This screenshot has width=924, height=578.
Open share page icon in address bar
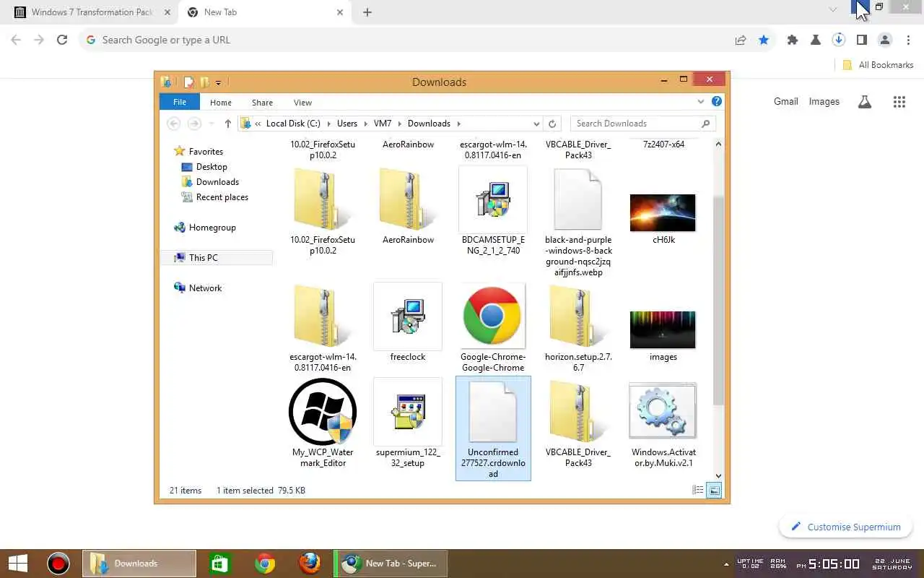741,40
